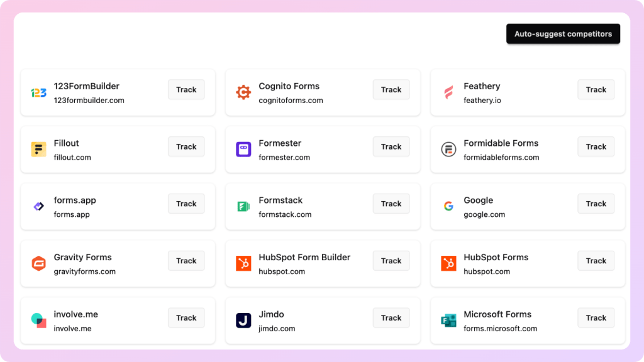The height and width of the screenshot is (362, 644).
Task: Click the Jimdo logo icon
Action: [x=243, y=321]
